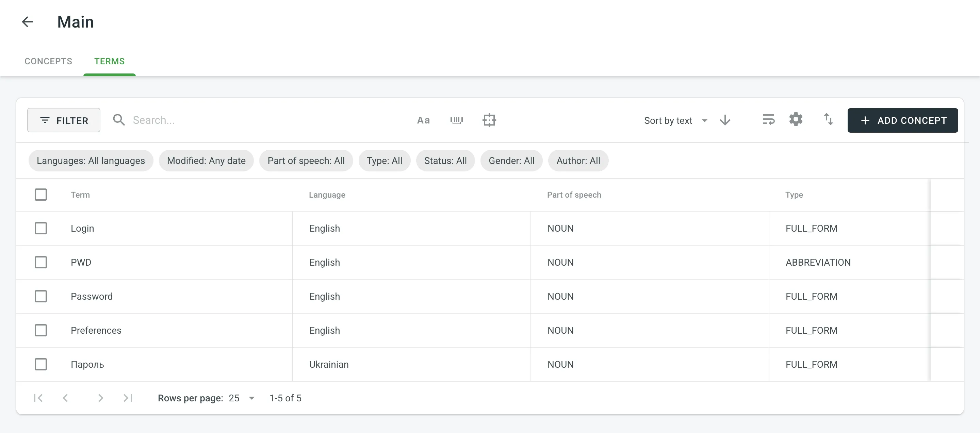Switch to the Concepts tab
The width and height of the screenshot is (980, 433).
[x=48, y=61]
